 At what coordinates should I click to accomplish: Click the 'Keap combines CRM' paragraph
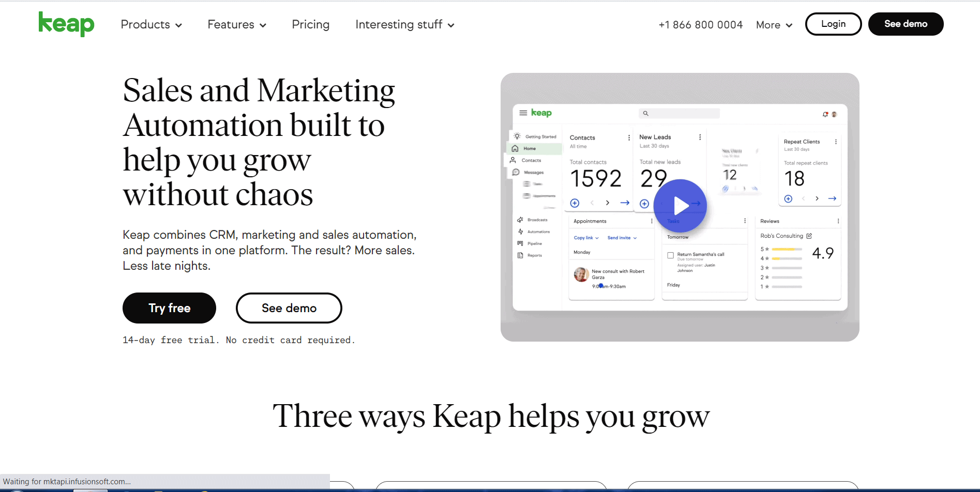point(269,250)
